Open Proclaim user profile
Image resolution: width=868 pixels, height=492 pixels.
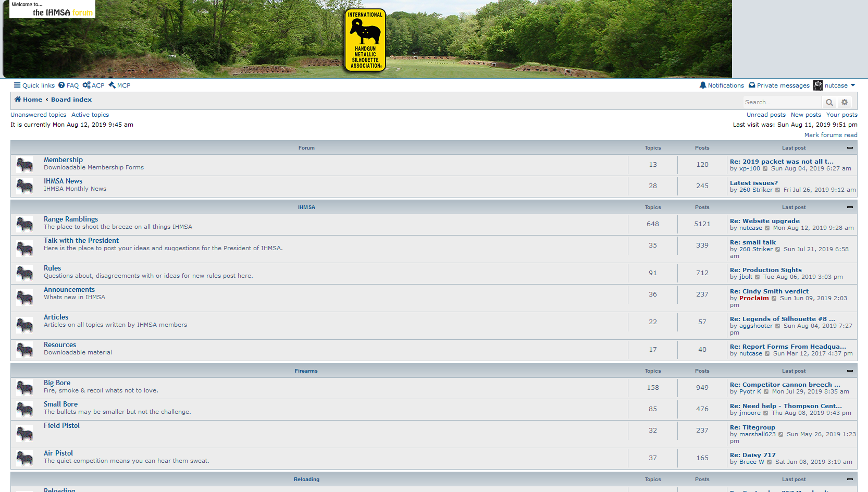754,299
